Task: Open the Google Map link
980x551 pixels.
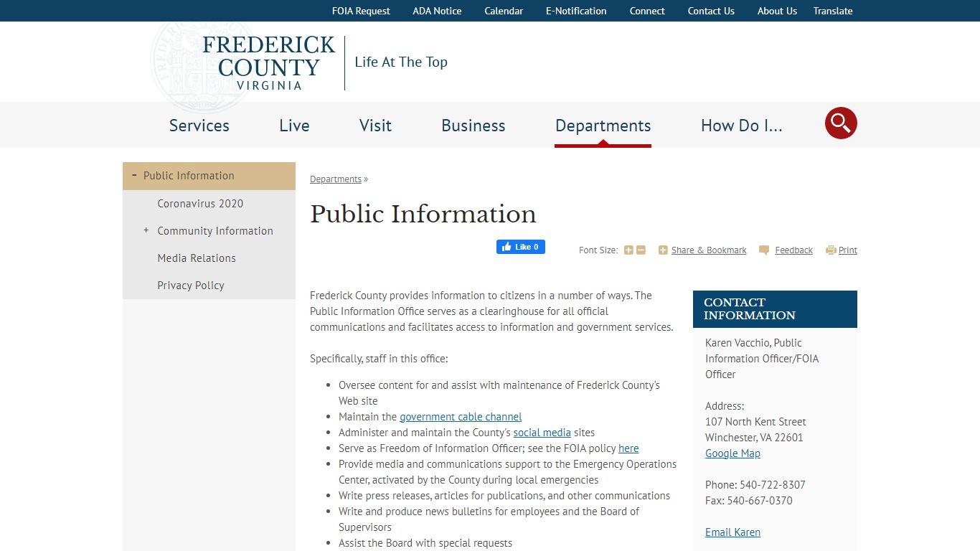Action: (732, 453)
